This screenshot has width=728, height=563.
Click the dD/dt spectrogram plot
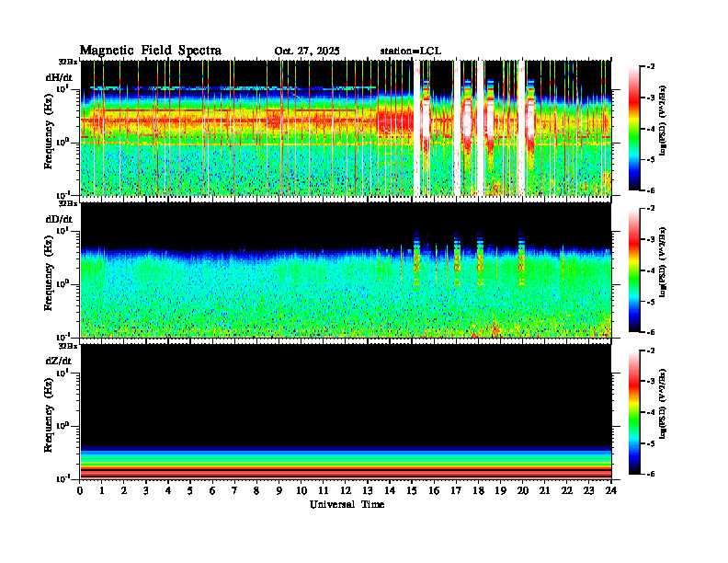[x=346, y=270]
